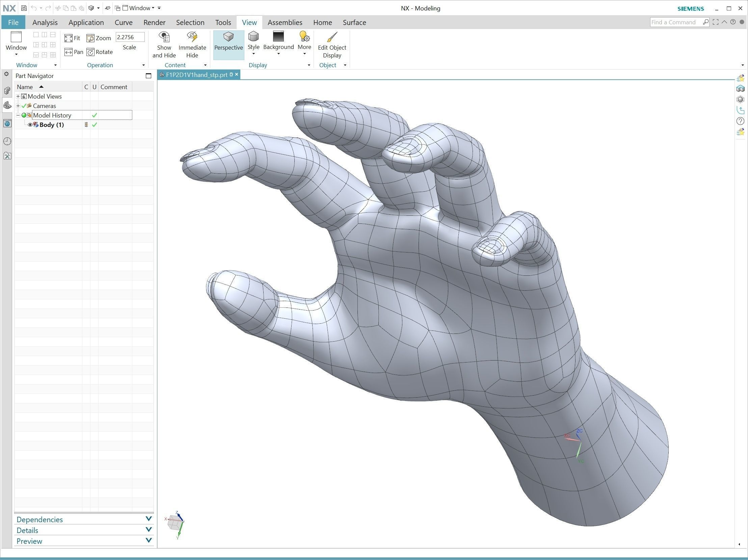Click the Fit view icon
The height and width of the screenshot is (560, 748).
point(68,38)
